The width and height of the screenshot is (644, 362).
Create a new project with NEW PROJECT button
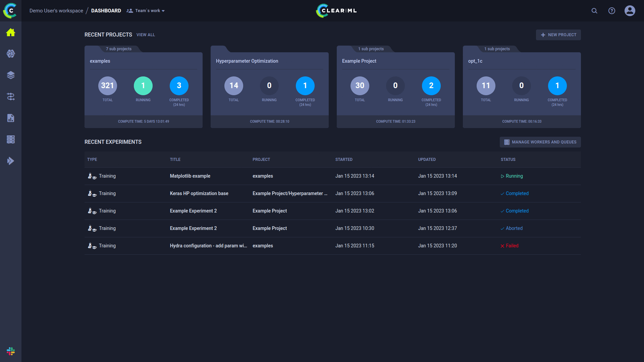(558, 35)
